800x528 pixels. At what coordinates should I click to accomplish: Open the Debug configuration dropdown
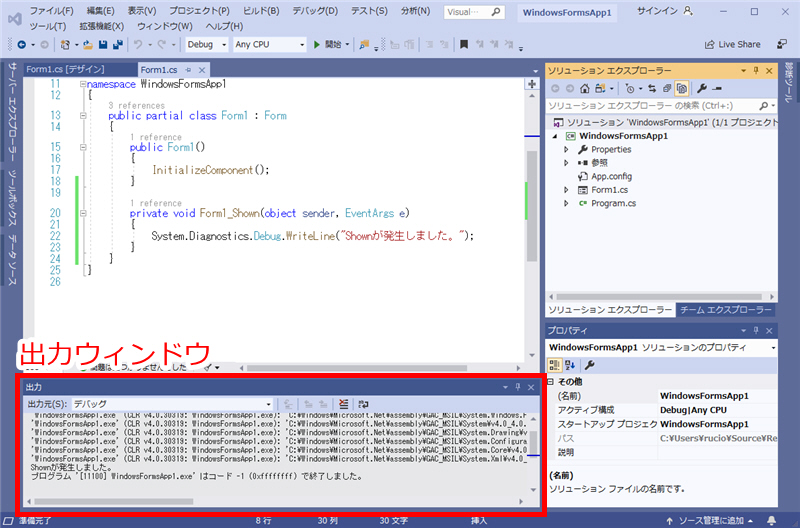pos(206,45)
